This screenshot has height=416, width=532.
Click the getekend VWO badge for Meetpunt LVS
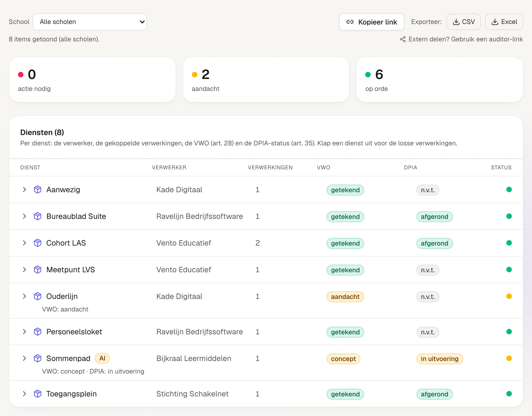click(x=345, y=270)
